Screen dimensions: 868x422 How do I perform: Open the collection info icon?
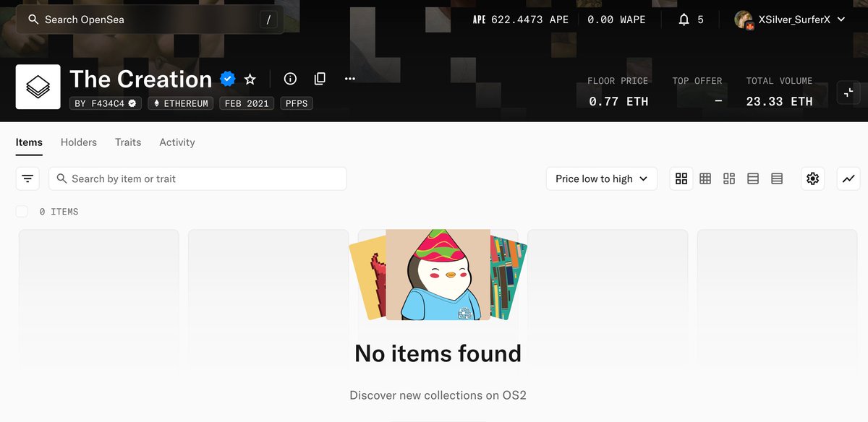tap(290, 79)
